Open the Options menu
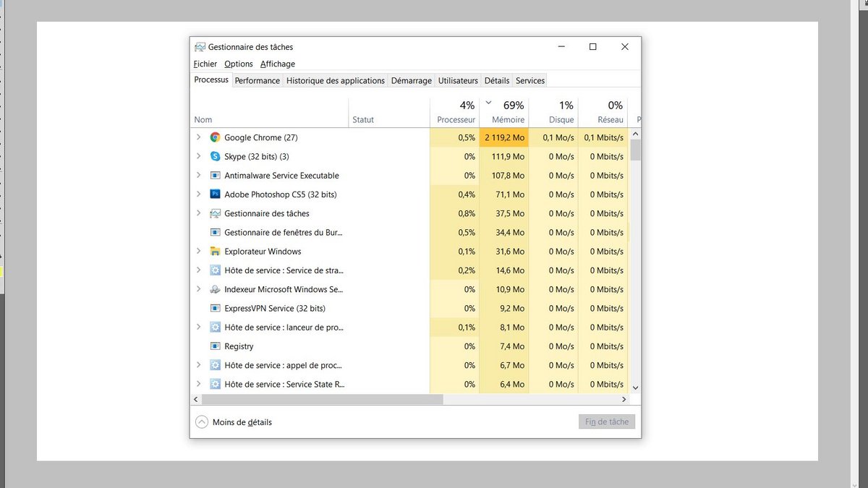This screenshot has width=868, height=488. [x=239, y=64]
